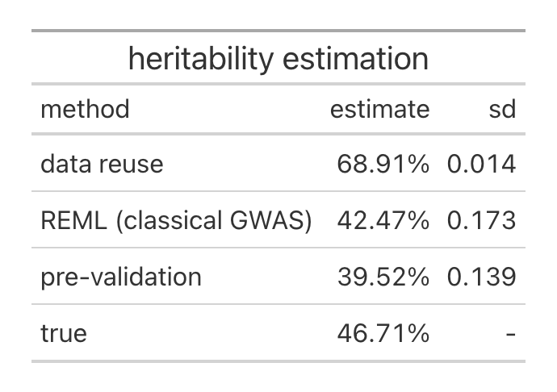Select the 68.91% estimate cell
Screen dimensions: 557x392
[x=383, y=164]
